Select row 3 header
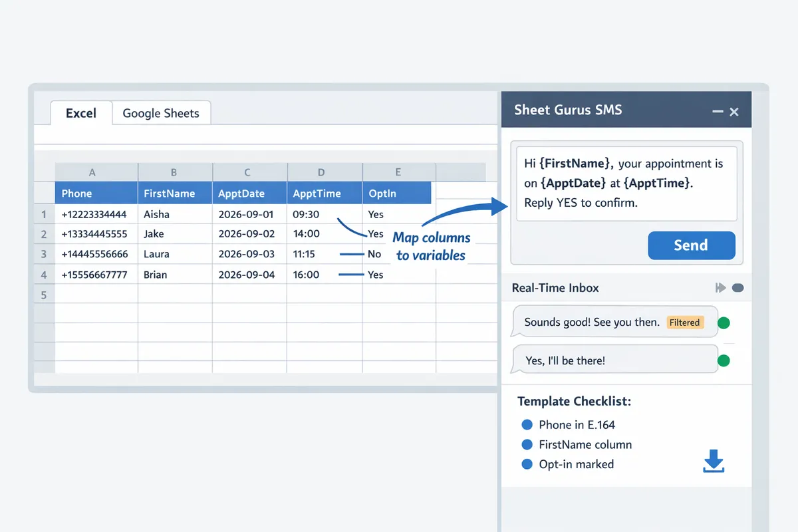Viewport: 798px width, 532px height. pos(44,254)
